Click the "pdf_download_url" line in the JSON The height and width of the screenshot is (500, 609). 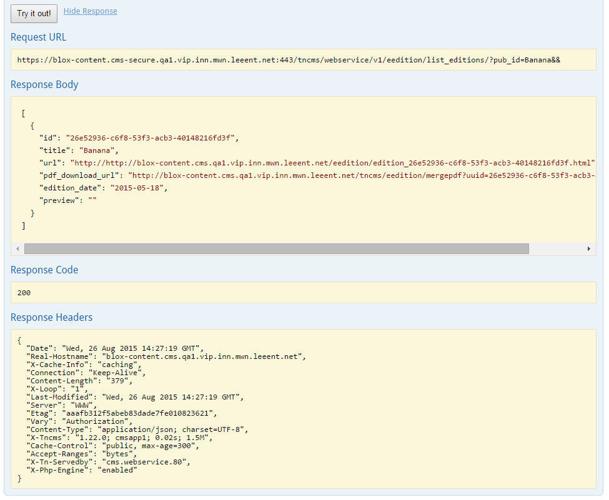300,175
